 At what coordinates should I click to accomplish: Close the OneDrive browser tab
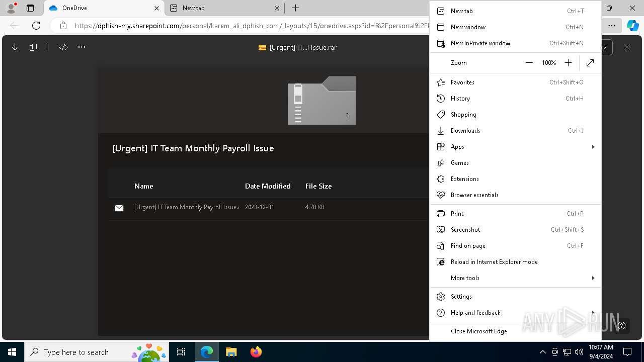(156, 8)
